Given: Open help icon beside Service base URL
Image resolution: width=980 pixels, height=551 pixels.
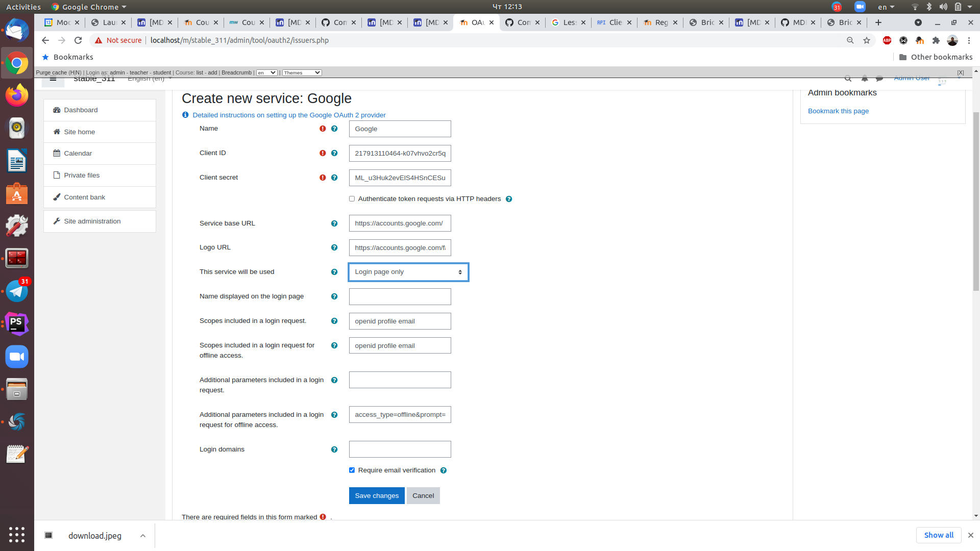Looking at the screenshot, I should 334,223.
